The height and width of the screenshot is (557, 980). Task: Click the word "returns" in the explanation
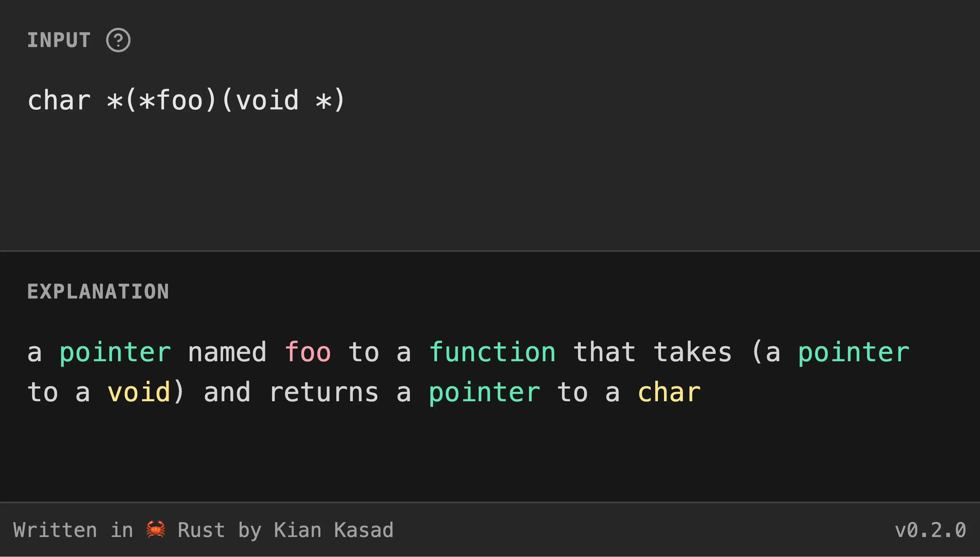coord(324,393)
